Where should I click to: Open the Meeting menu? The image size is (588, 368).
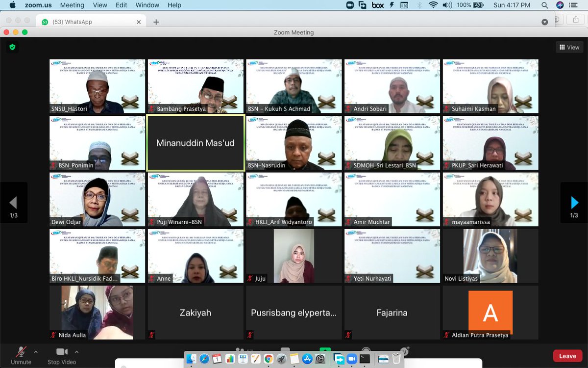pos(72,5)
